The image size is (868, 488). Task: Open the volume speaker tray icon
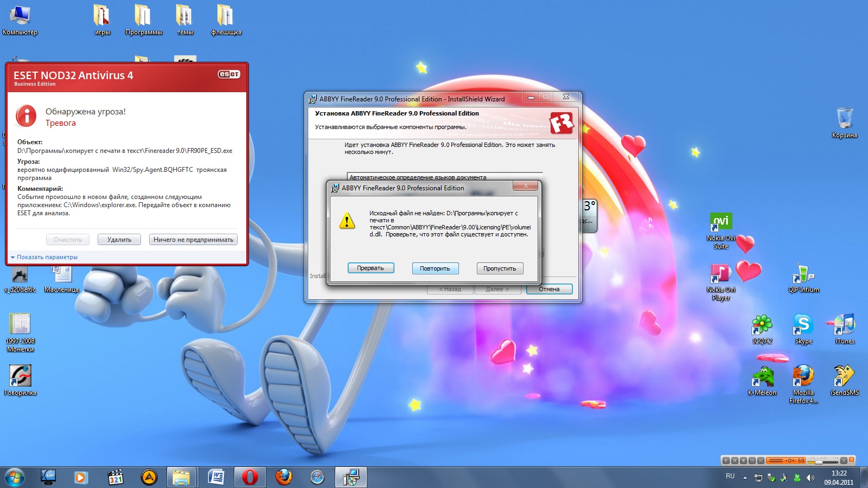click(810, 478)
